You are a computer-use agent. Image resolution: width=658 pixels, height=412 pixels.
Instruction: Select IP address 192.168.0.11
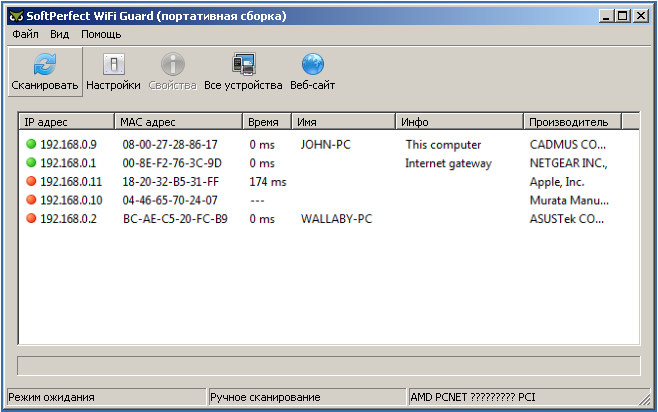tap(71, 182)
